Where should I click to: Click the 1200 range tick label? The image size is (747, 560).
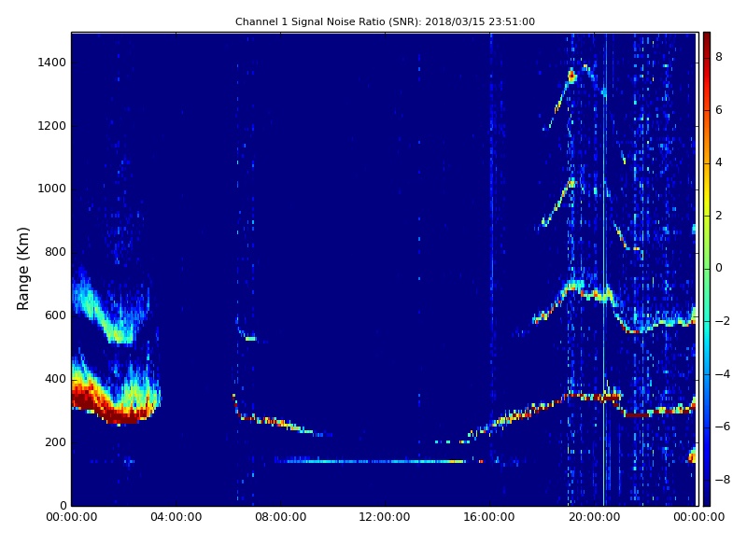(52, 126)
